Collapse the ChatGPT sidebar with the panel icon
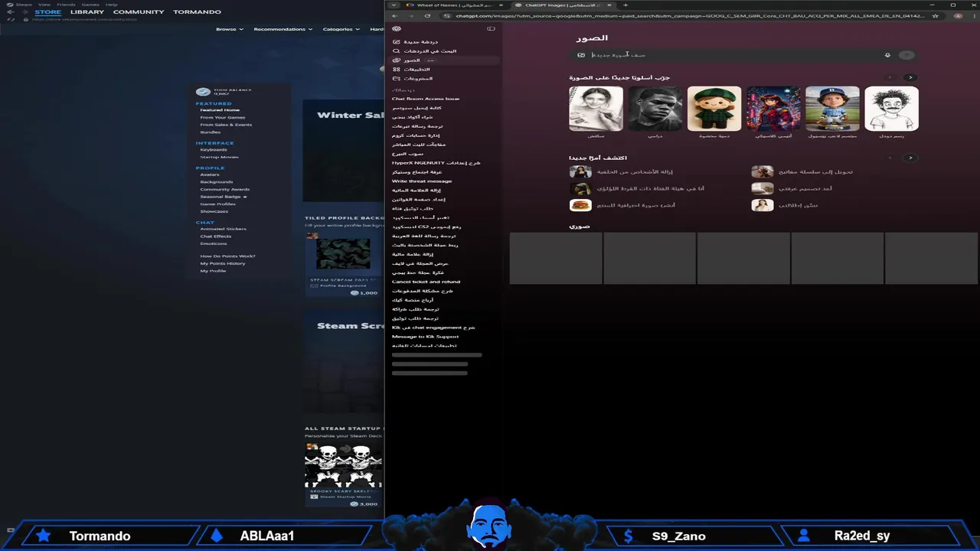 [x=491, y=29]
